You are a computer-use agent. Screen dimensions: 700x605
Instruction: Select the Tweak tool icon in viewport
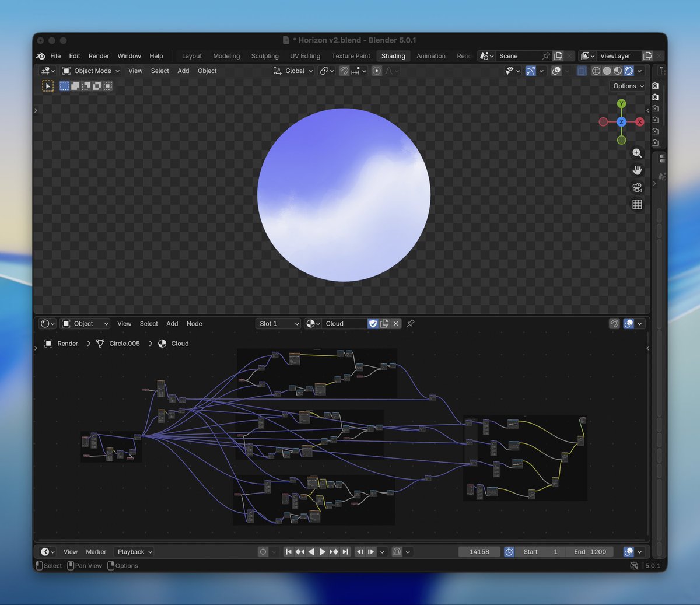click(x=48, y=86)
